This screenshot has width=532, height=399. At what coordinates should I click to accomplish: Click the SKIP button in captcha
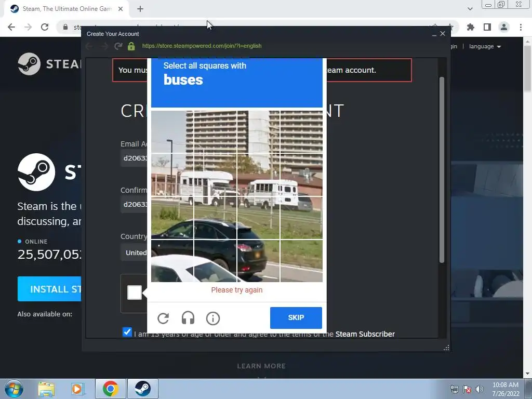pos(296,317)
